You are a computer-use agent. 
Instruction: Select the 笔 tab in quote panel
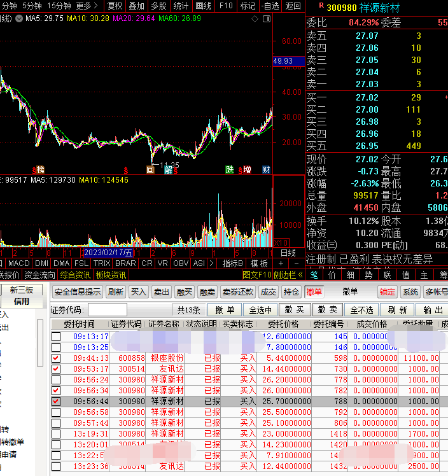pyautogui.click(x=314, y=275)
